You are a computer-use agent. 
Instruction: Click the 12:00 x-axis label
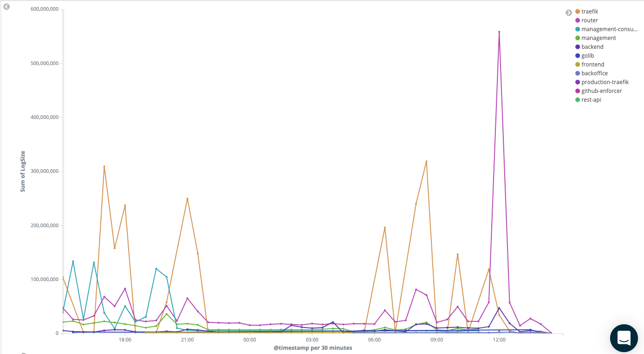coord(499,340)
